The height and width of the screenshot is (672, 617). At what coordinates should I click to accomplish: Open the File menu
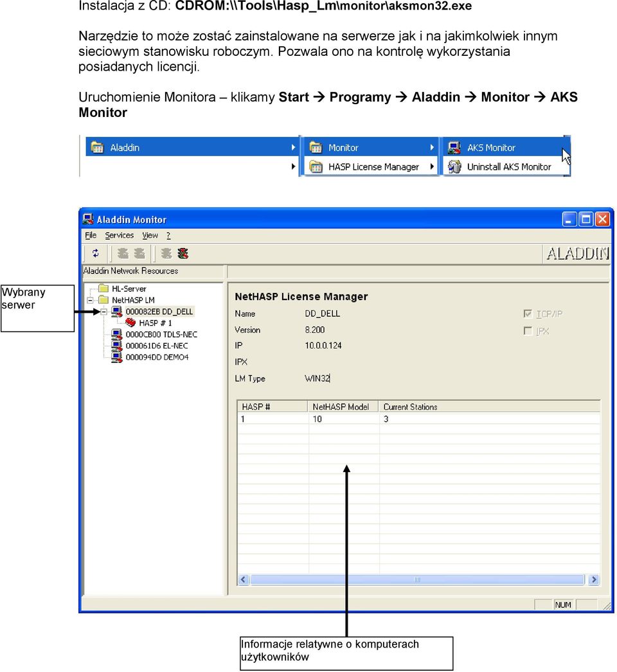pyautogui.click(x=91, y=235)
